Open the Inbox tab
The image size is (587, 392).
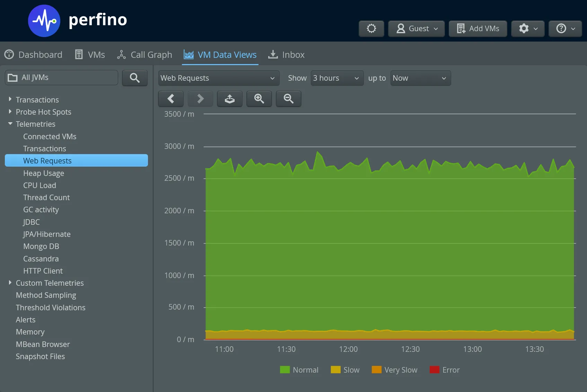pyautogui.click(x=286, y=54)
